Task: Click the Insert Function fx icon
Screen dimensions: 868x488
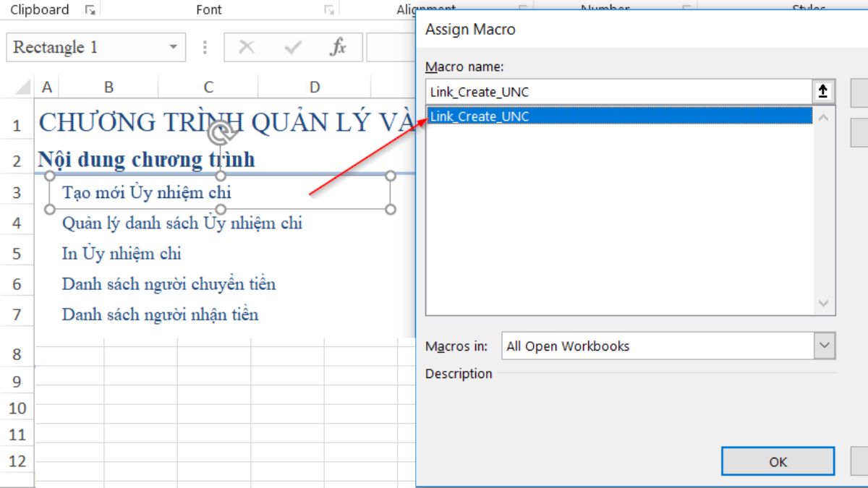Action: click(x=338, y=48)
